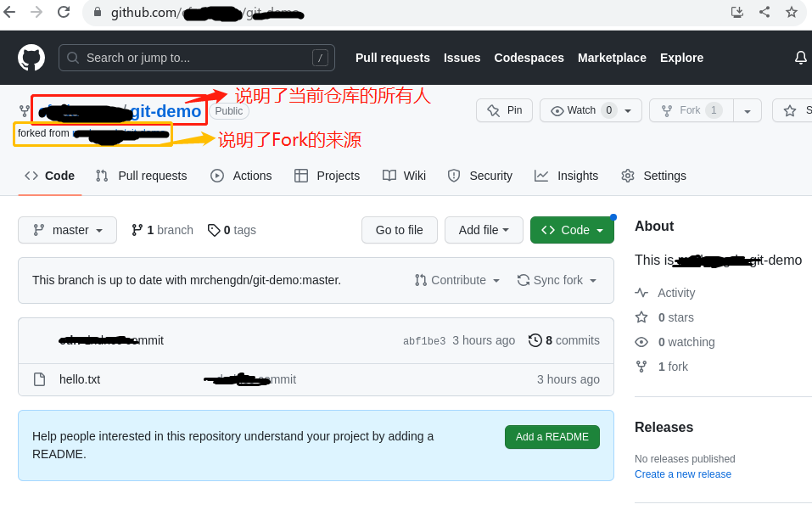Switch to the Projects tab
Viewport: 812px width, 510px height.
[327, 176]
